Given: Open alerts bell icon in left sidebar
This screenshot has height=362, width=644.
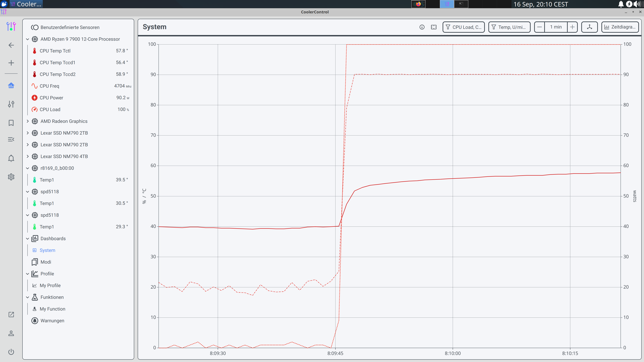Looking at the screenshot, I should click(11, 158).
